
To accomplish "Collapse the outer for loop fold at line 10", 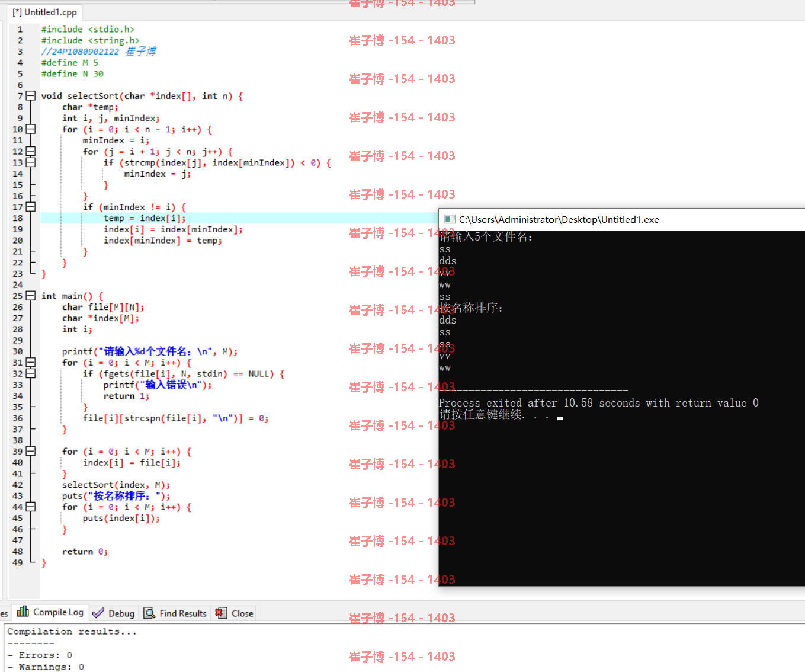I will tap(31, 129).
